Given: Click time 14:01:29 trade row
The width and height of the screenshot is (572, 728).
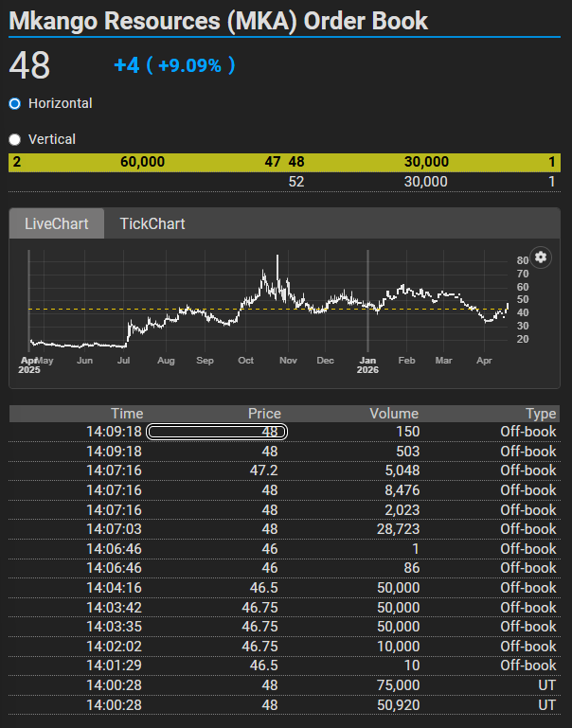Looking at the screenshot, I should click(114, 666).
